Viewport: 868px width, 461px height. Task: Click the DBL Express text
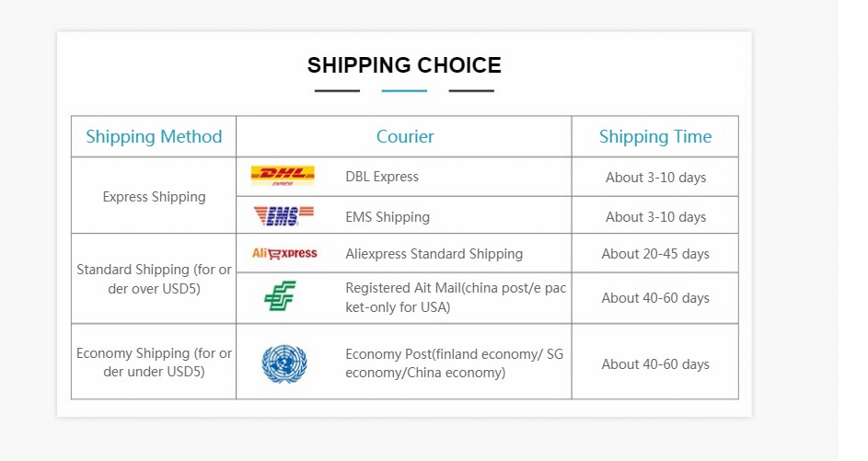382,177
